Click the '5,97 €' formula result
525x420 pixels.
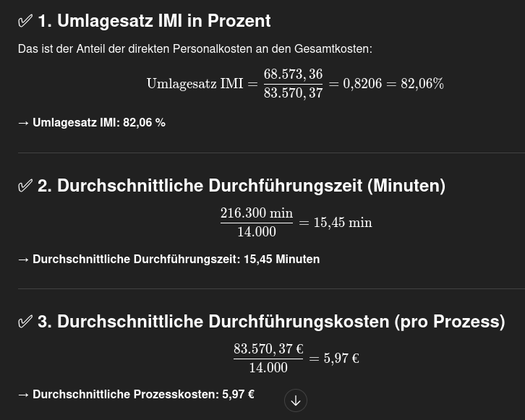tap(341, 359)
